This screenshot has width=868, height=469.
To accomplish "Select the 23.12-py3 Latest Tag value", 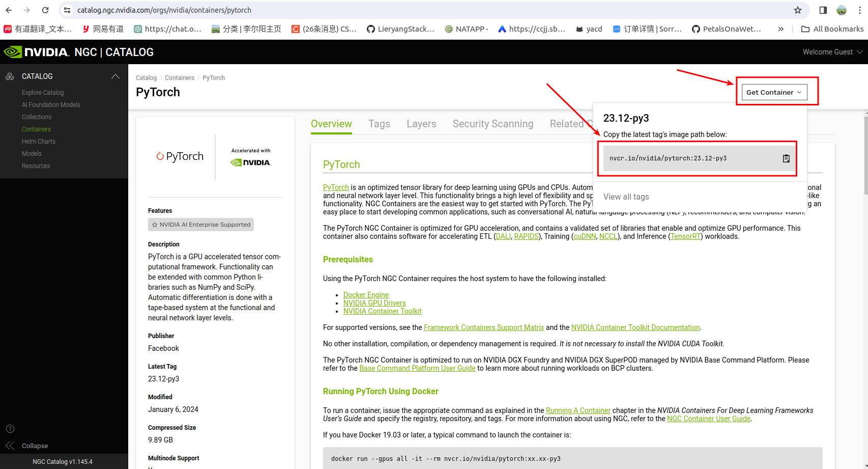I will (x=163, y=379).
